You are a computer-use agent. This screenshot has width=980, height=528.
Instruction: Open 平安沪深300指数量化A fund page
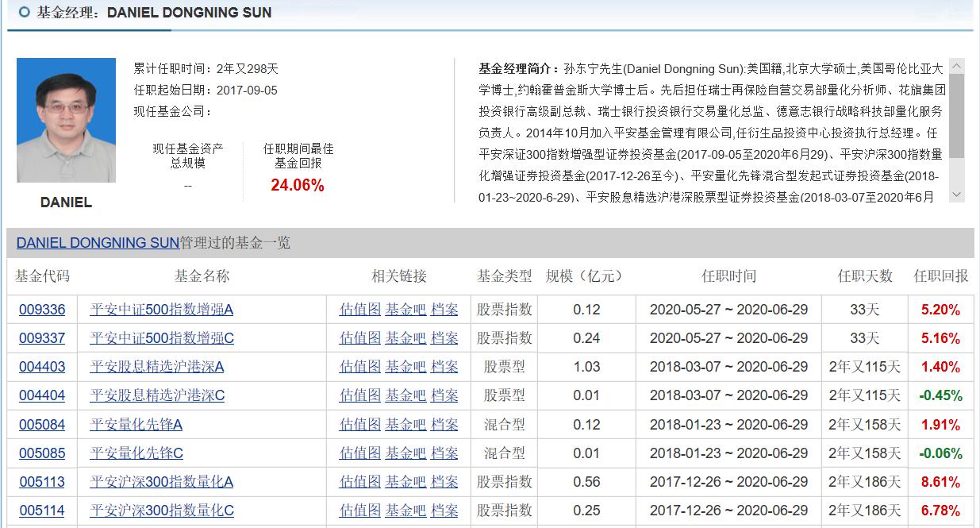click(162, 482)
